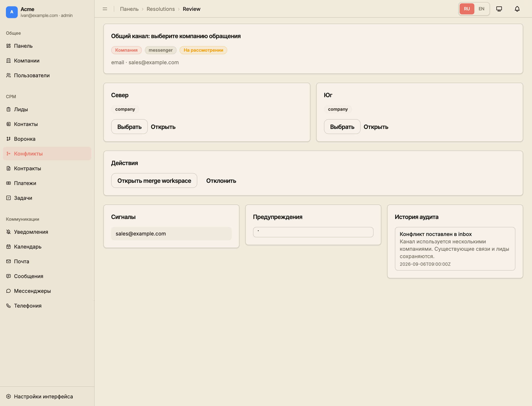Switch language to RU
Screen dimensions: 532x406
point(467,9)
